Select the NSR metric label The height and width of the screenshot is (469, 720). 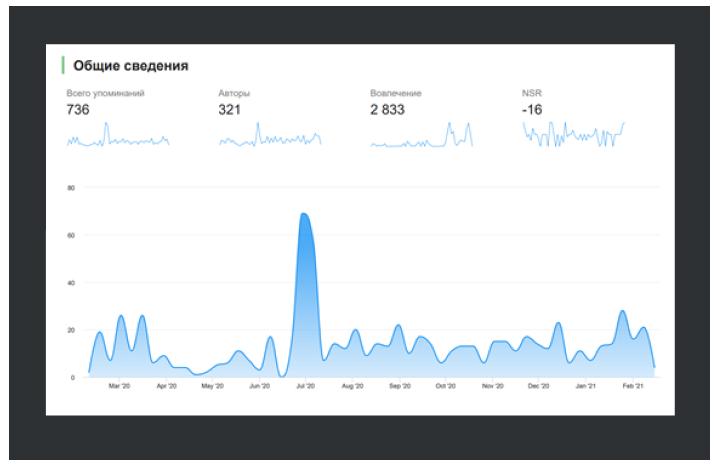click(531, 93)
